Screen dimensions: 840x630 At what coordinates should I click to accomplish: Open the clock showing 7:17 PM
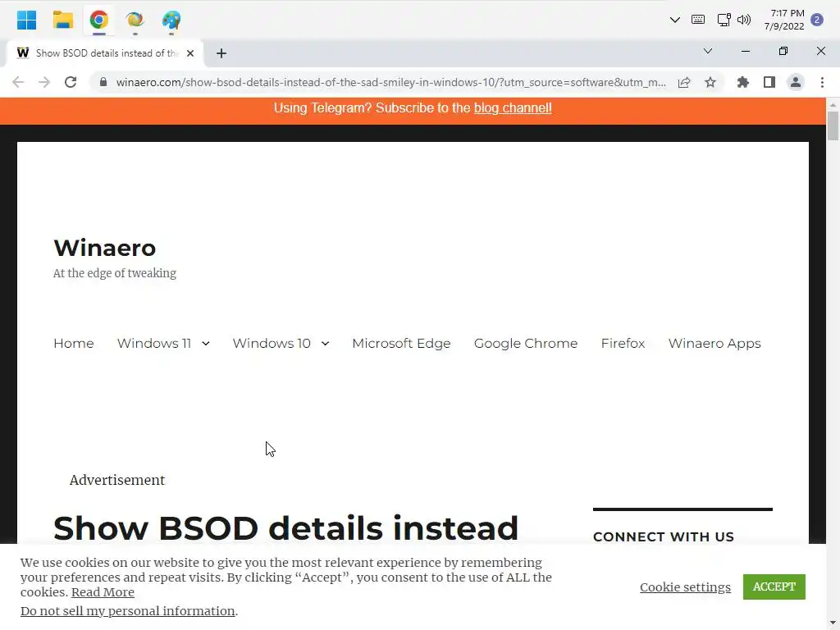784,20
